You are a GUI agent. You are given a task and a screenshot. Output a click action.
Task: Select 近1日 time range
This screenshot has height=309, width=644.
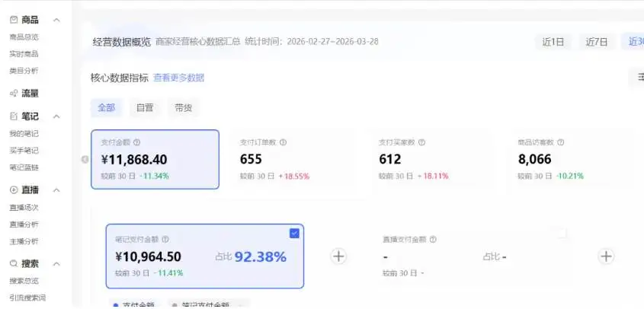pos(553,42)
